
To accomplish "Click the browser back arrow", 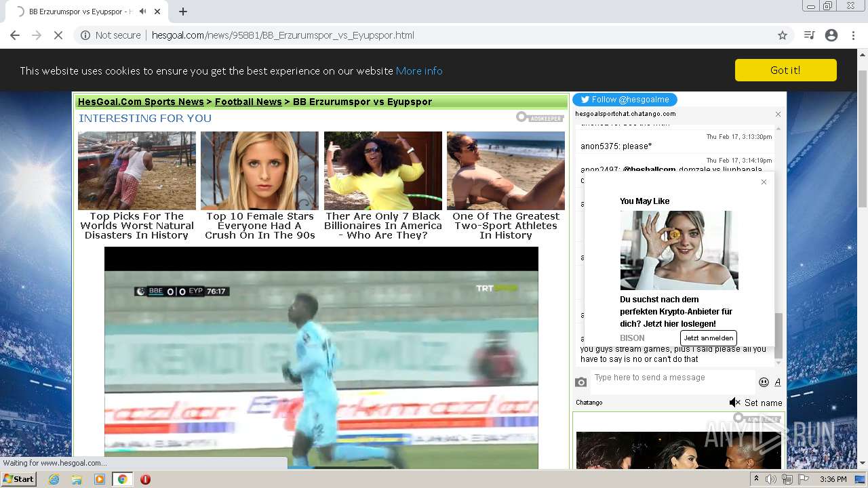I will 15,35.
